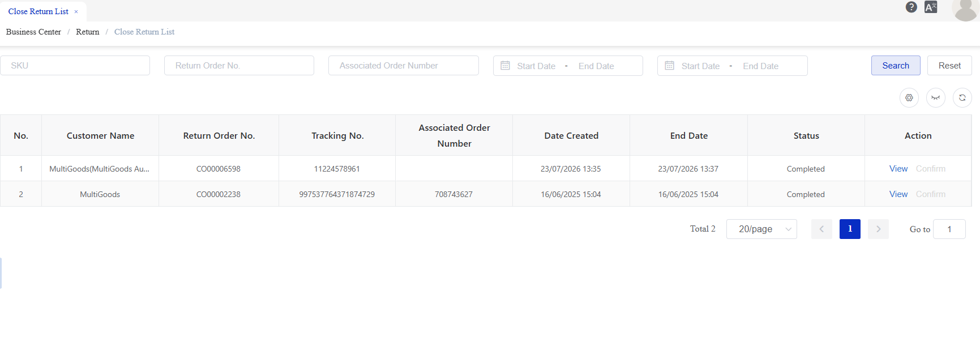The height and width of the screenshot is (363, 980).
Task: Go to Return breadcrumb
Action: 88,32
